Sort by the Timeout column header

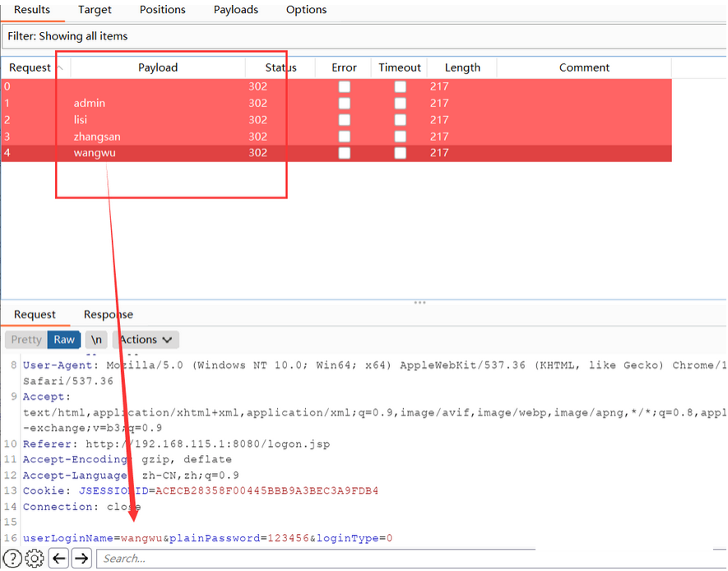(x=399, y=67)
